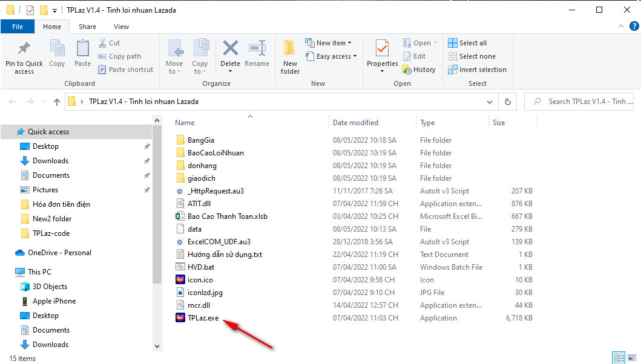
Task: Collapse the ribbon with the chevron
Action: click(x=621, y=26)
